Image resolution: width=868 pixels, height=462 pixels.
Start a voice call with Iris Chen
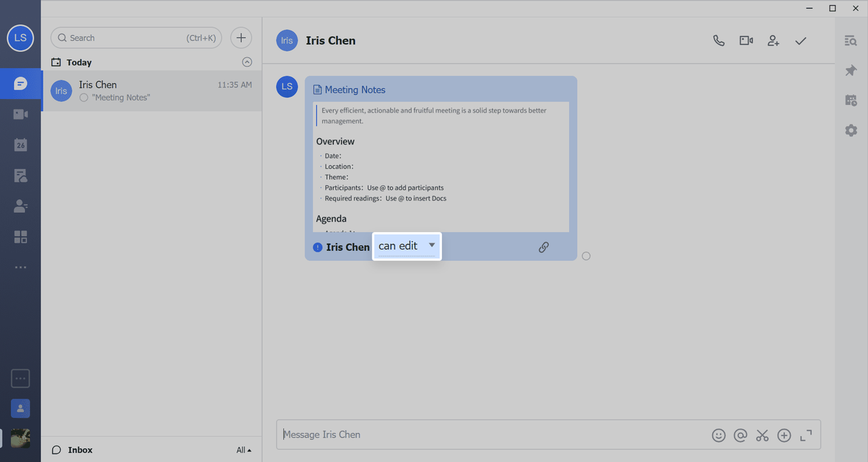(x=719, y=41)
